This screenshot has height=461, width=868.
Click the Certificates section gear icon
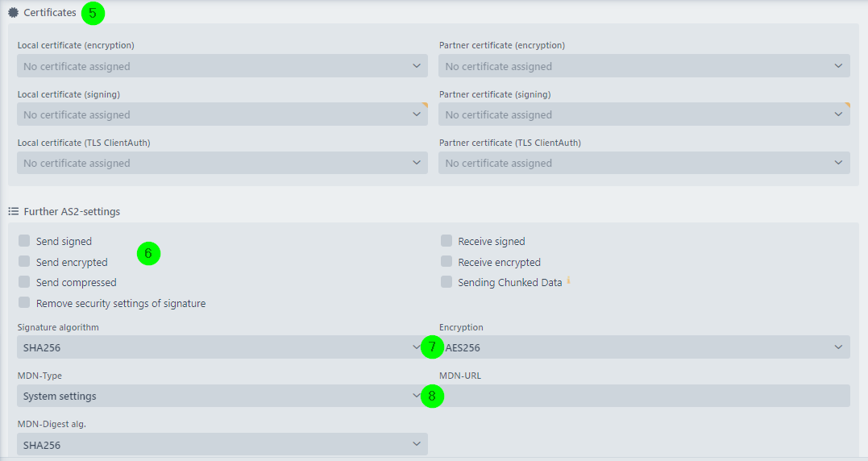[13, 13]
